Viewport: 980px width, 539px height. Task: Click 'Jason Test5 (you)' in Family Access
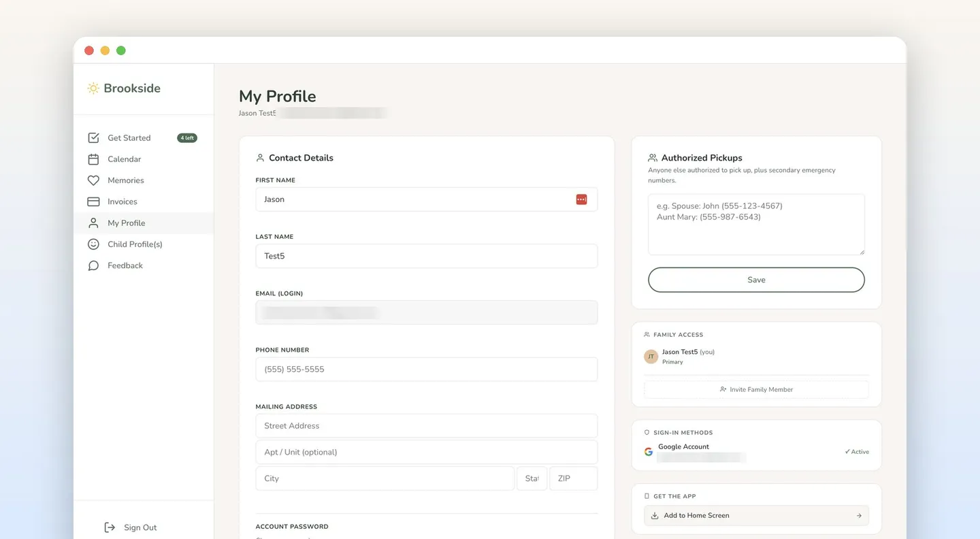(688, 352)
